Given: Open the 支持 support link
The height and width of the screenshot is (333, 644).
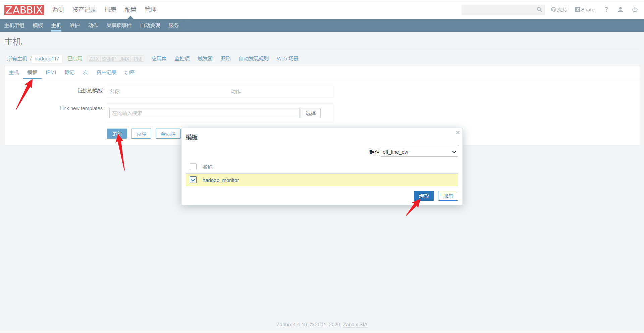Looking at the screenshot, I should pyautogui.click(x=559, y=10).
